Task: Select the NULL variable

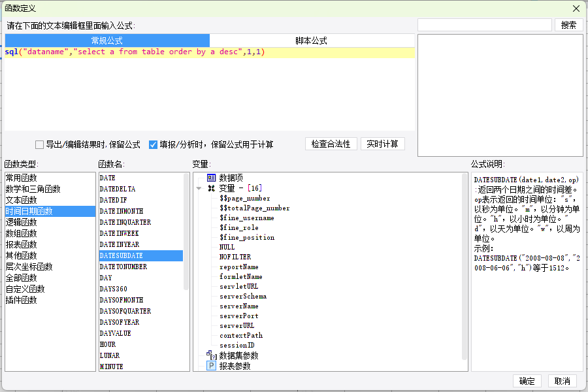Action: 227,247
